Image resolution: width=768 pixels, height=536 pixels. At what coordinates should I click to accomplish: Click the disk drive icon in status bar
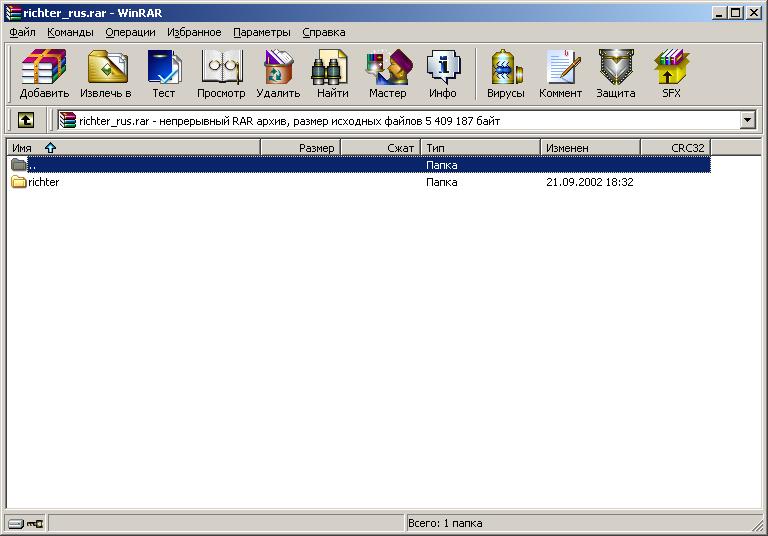[x=16, y=524]
